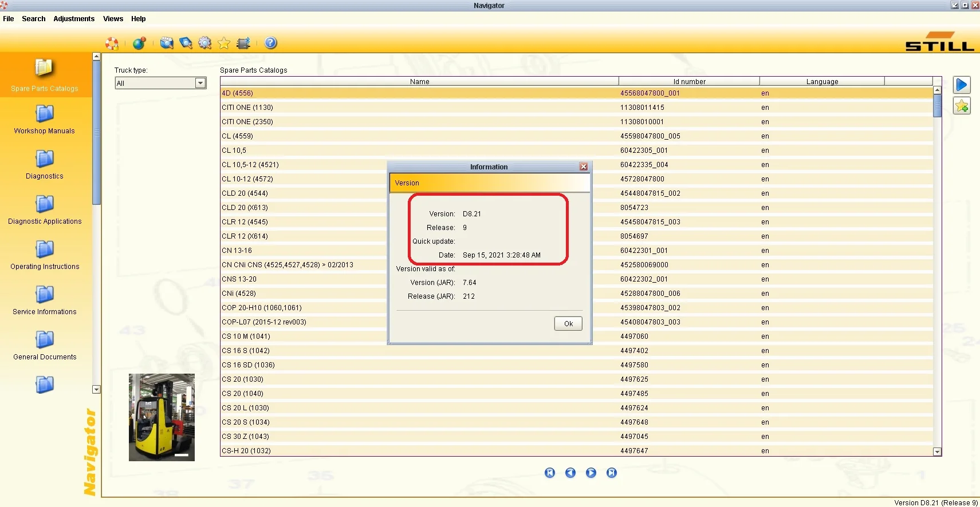980x507 pixels.
Task: Select the CNi (4528) catalog row
Action: [x=576, y=294]
